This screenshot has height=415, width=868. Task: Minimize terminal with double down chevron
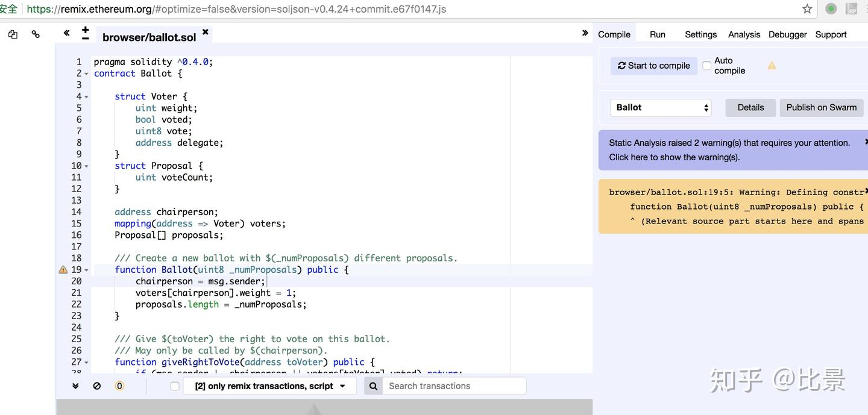pos(75,386)
